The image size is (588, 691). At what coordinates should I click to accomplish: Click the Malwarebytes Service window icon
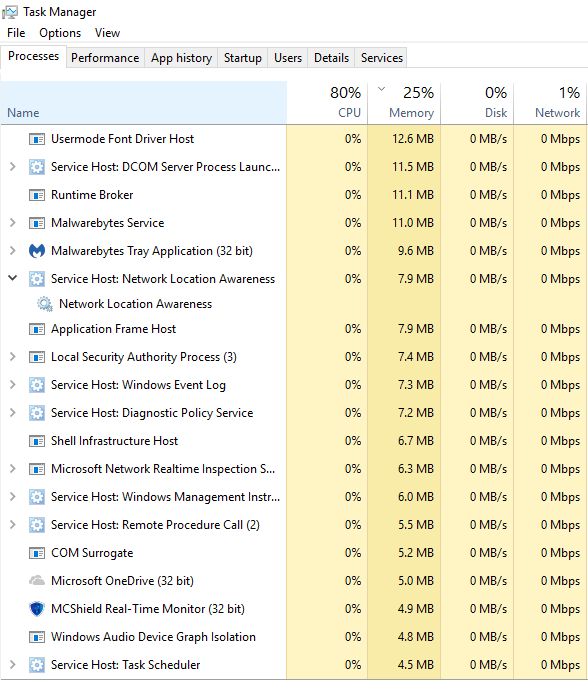(x=37, y=223)
